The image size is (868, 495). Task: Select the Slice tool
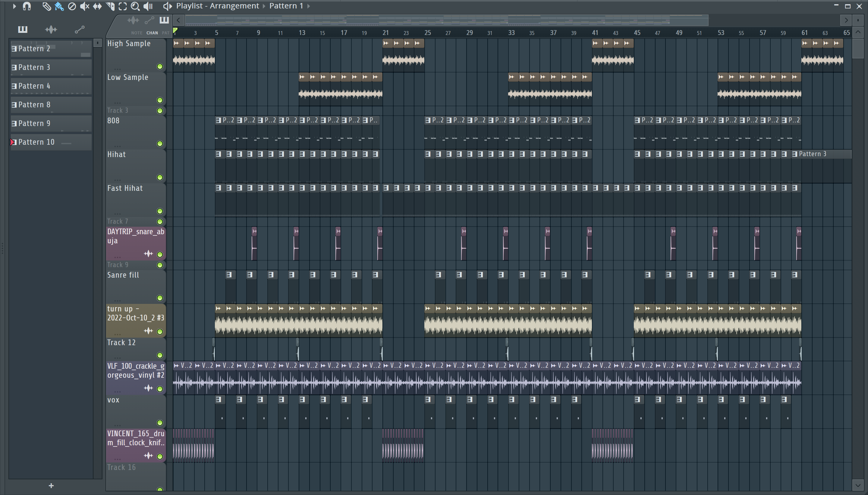coord(110,6)
